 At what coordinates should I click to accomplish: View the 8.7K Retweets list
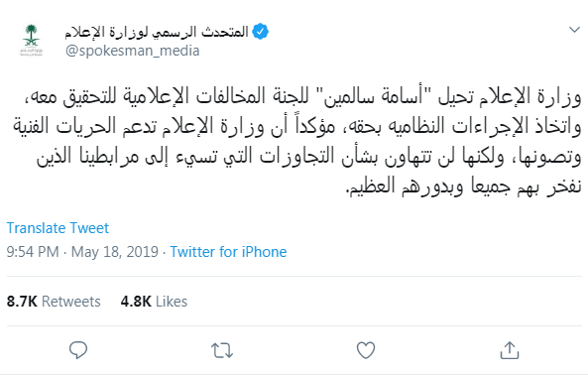[x=54, y=302]
